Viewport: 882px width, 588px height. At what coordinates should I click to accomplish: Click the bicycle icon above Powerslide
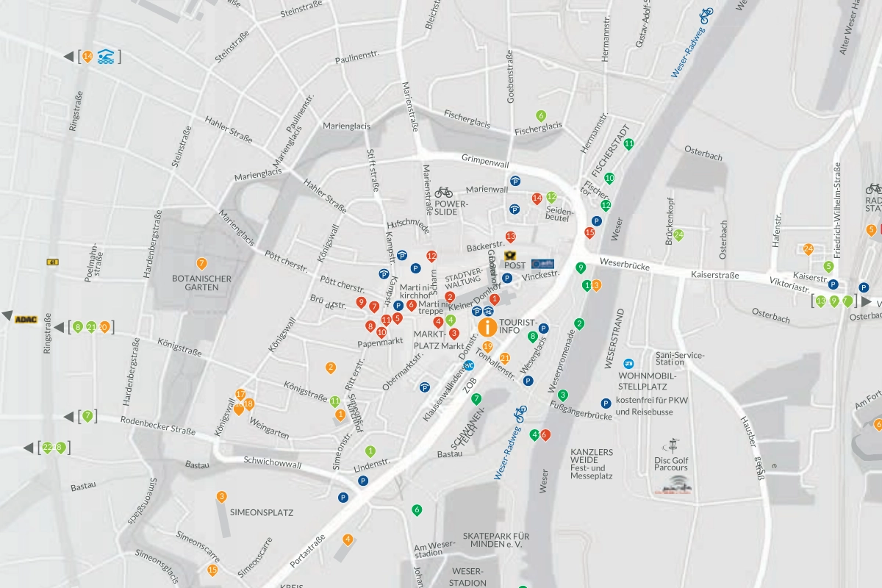click(443, 191)
